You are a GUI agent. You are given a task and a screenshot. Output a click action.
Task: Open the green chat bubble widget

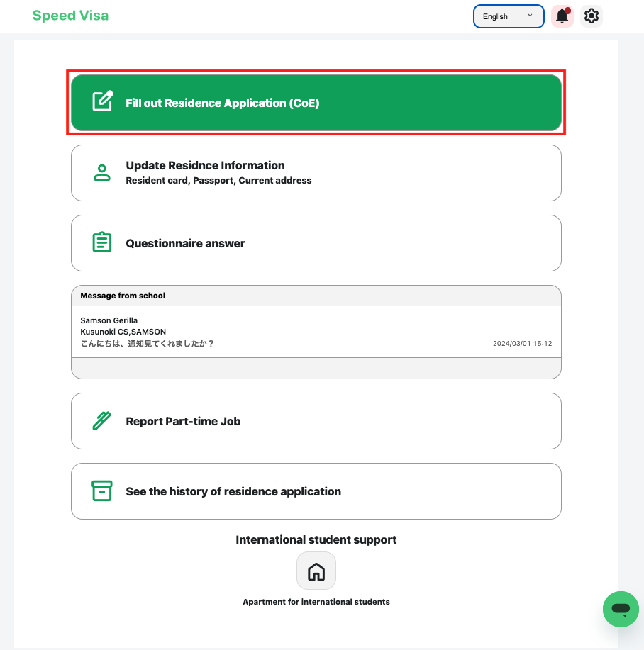621,609
